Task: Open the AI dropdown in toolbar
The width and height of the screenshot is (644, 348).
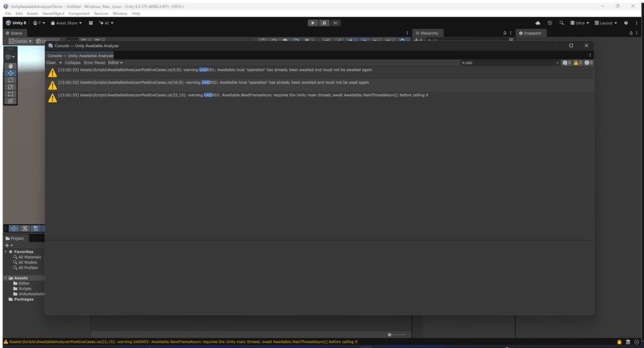Action: tap(106, 23)
